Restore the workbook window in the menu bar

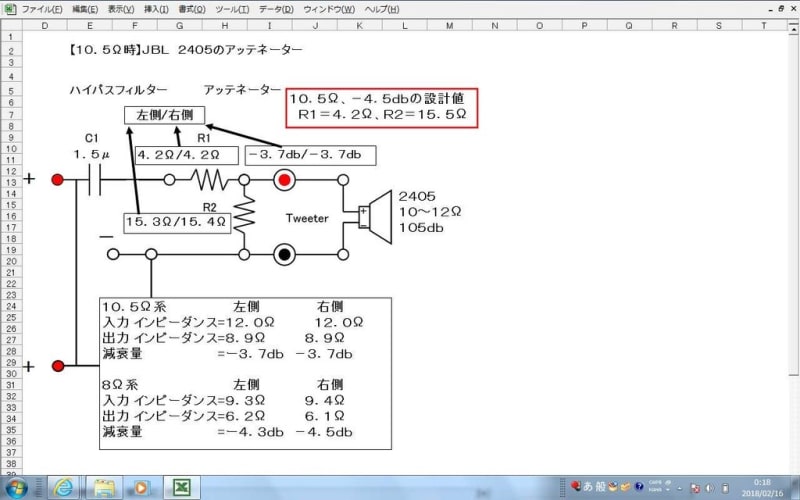coord(781,9)
